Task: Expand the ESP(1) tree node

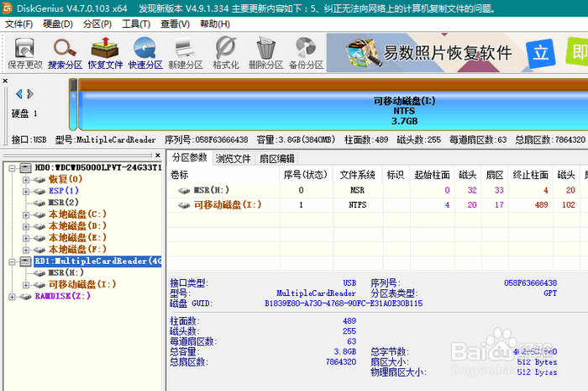Action: click(x=26, y=192)
